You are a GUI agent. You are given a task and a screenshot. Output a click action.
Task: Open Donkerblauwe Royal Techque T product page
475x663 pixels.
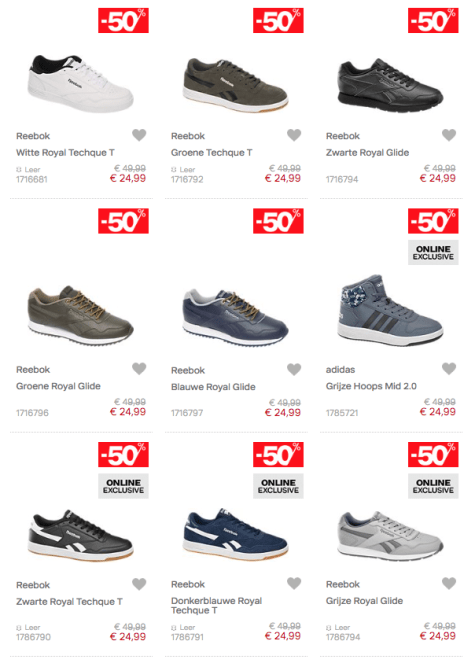pos(216,605)
